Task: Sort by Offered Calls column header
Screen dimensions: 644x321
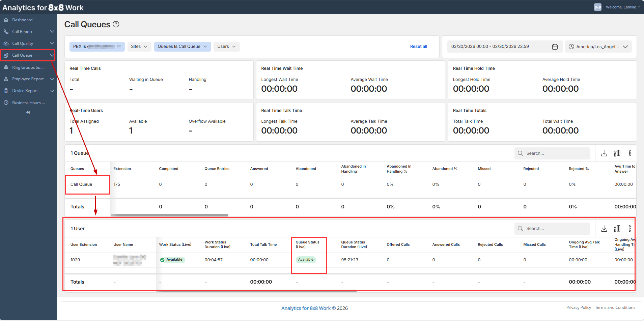Action: (x=398, y=245)
